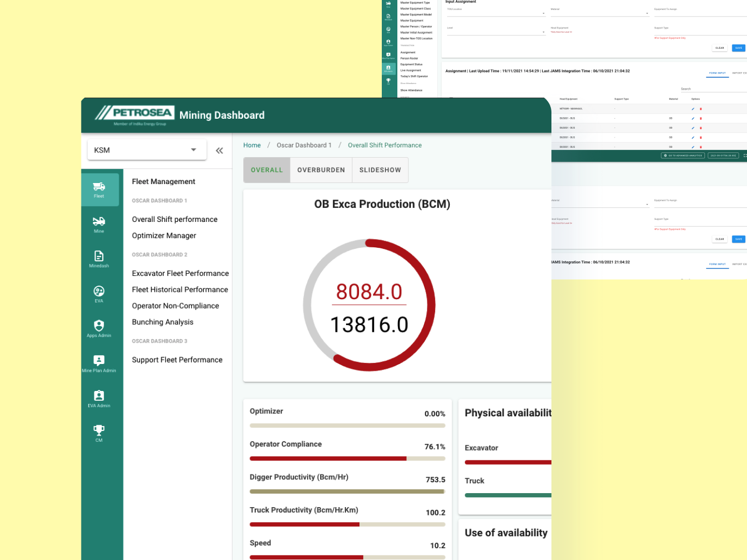Viewport: 747px width, 560px height.
Task: Click Mine Plan Admin icon in background window
Action: [x=389, y=56]
